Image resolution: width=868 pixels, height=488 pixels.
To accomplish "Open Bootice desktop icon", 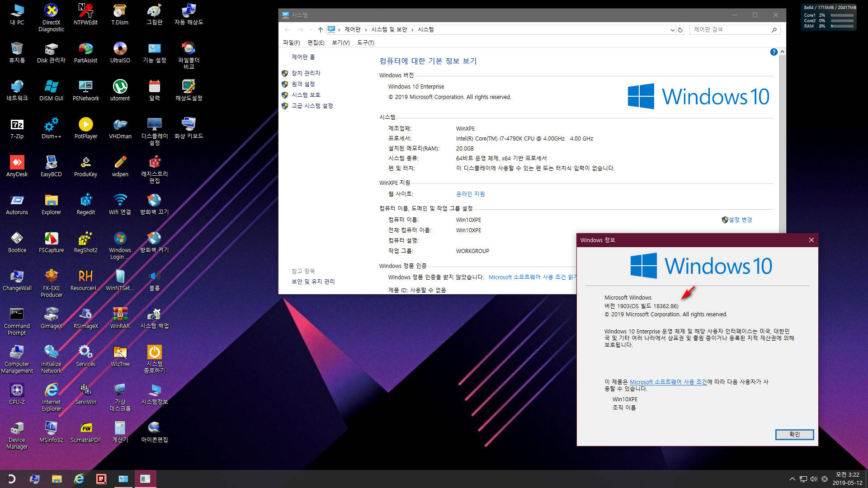I will (x=17, y=242).
